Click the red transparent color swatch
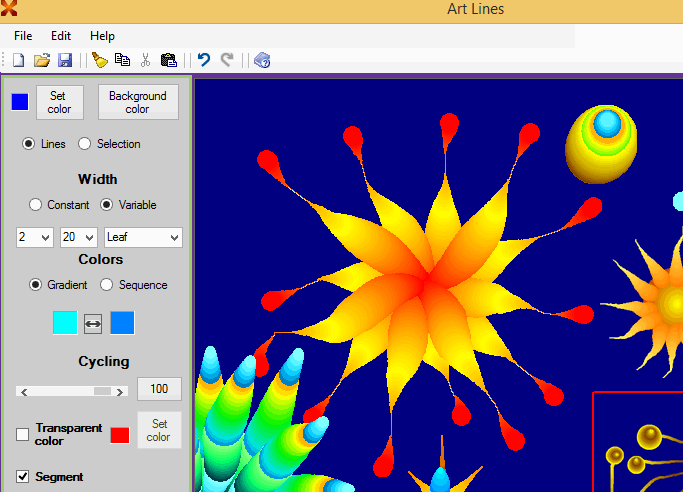The image size is (683, 492). (120, 435)
